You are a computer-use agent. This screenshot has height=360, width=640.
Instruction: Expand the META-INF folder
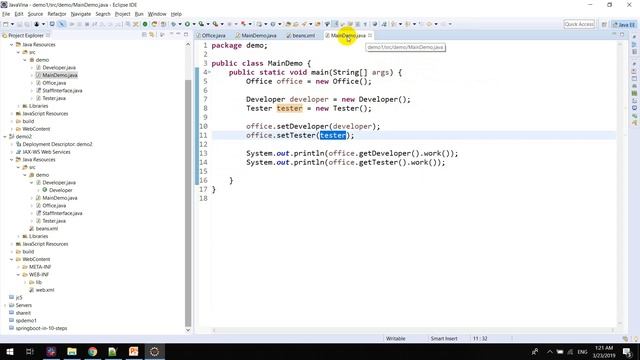click(18, 267)
